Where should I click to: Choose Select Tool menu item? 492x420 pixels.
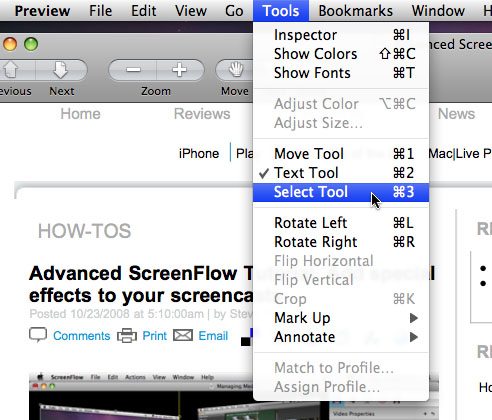tap(341, 192)
